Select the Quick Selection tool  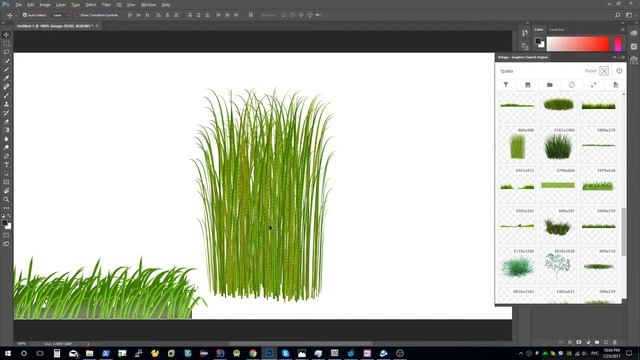tap(6, 61)
